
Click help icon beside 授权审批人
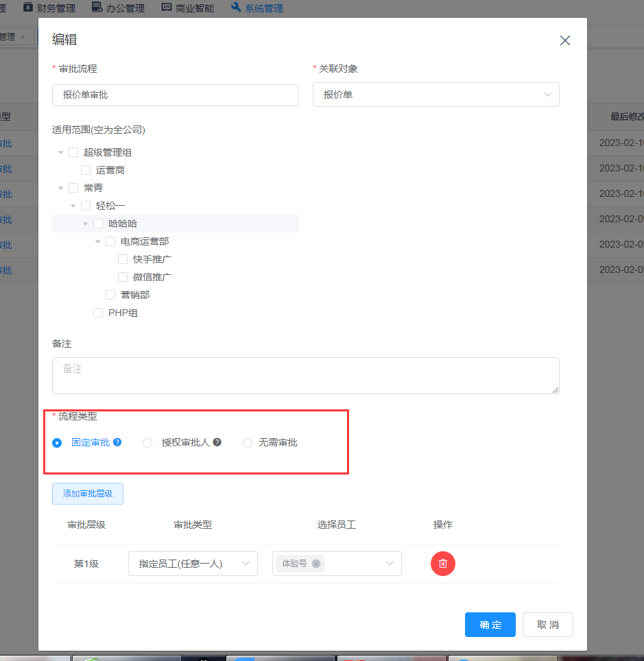pyautogui.click(x=217, y=442)
